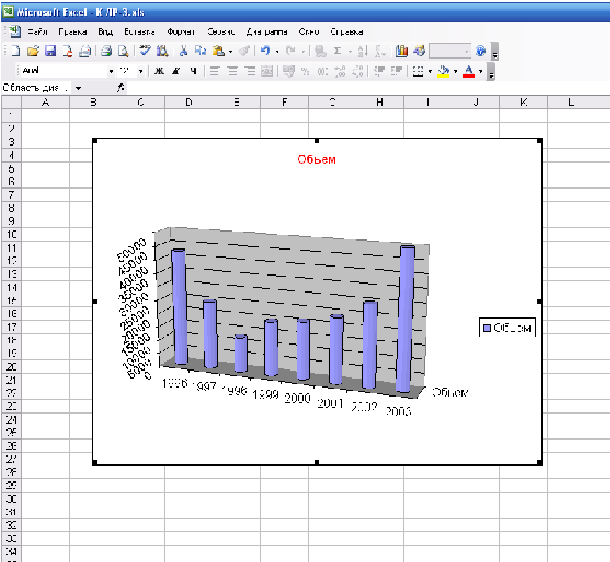Click the Copy icon
610x562 pixels.
tap(200, 51)
